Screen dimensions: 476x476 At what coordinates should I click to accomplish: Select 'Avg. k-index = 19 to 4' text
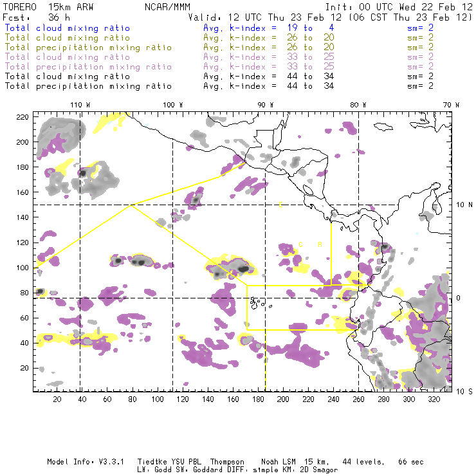point(269,28)
